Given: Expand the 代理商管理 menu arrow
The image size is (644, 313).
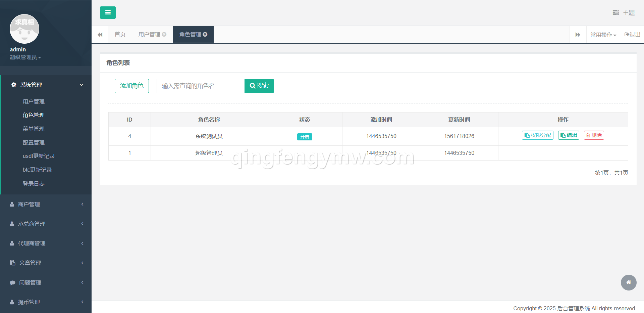Looking at the screenshot, I should pyautogui.click(x=82, y=243).
